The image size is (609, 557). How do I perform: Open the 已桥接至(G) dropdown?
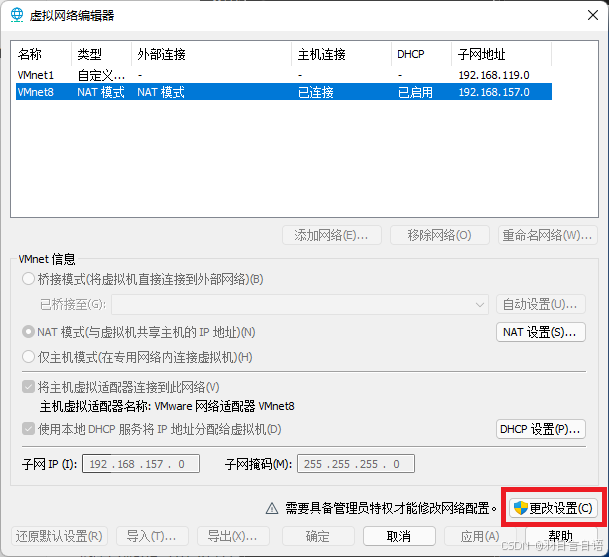tap(300, 304)
